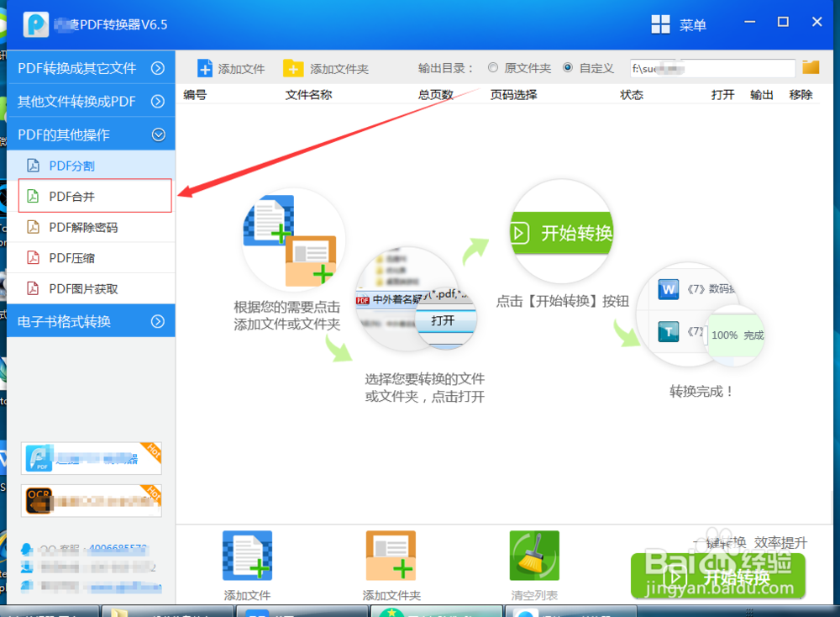Click the 页码选择 column header
The width and height of the screenshot is (840, 617).
(513, 95)
